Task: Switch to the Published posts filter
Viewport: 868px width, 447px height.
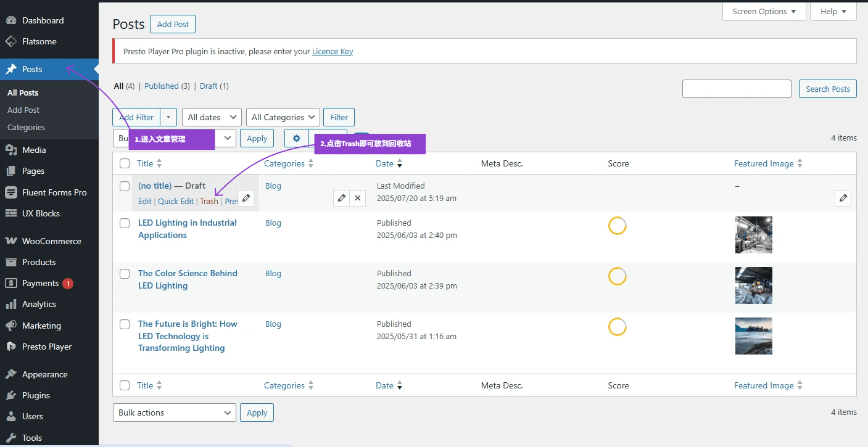Action: pos(162,86)
